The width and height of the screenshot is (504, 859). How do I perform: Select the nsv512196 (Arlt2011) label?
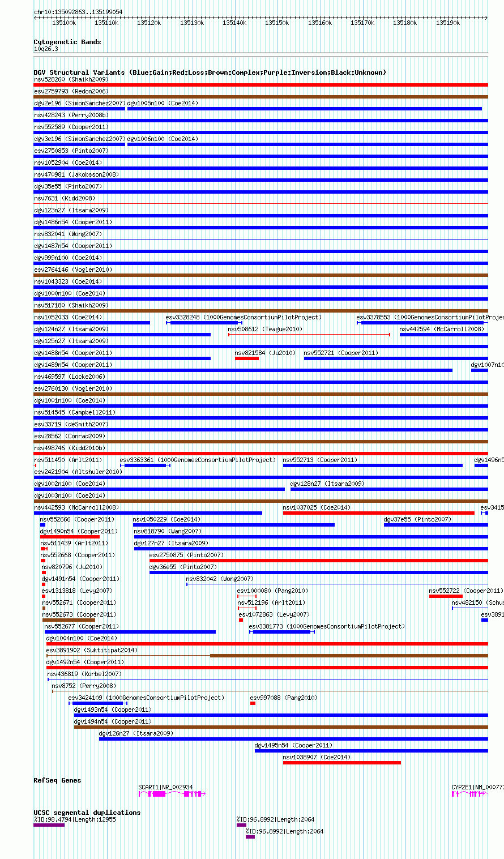[271, 602]
